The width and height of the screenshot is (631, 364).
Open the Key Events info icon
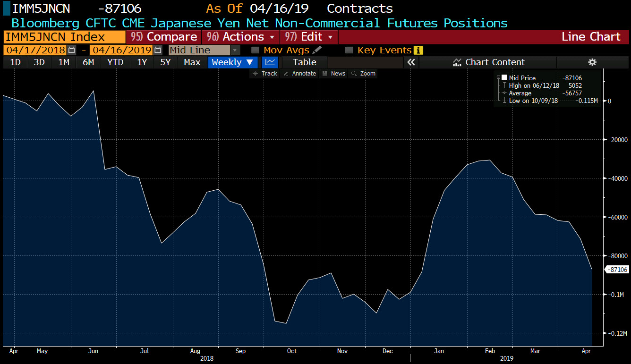pyautogui.click(x=418, y=50)
